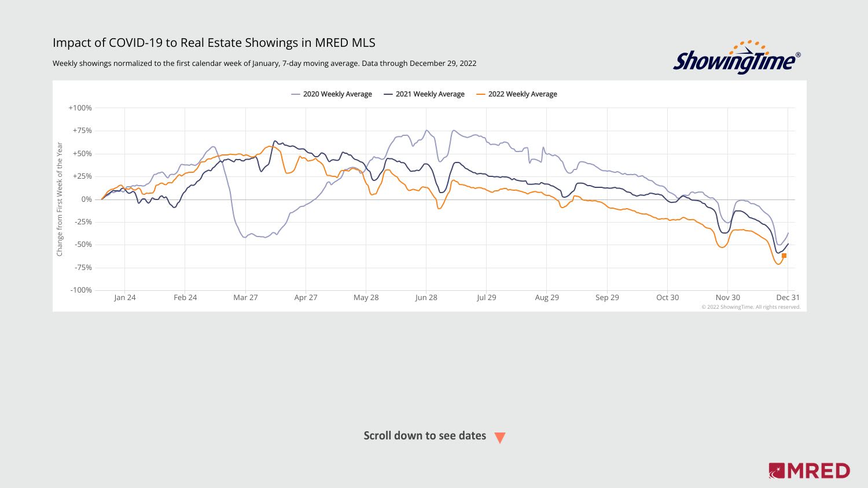Image resolution: width=868 pixels, height=488 pixels.
Task: Click the MRED logo
Action: tap(809, 471)
